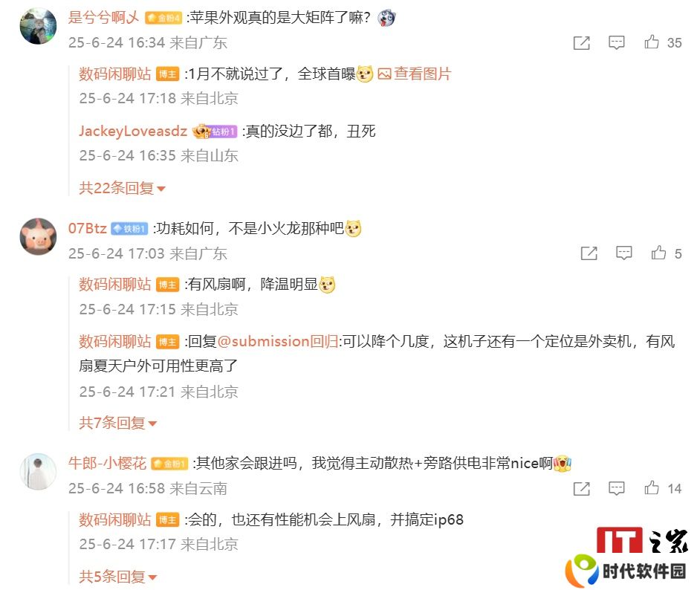Open @submission回归 mention link
700x590 pixels.
(x=278, y=341)
